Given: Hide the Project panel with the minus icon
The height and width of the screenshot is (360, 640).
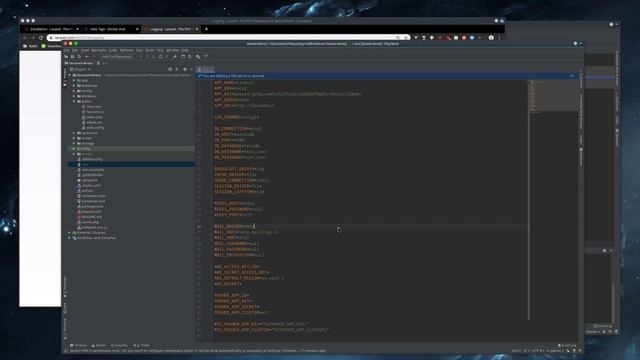Looking at the screenshot, I should (191, 69).
